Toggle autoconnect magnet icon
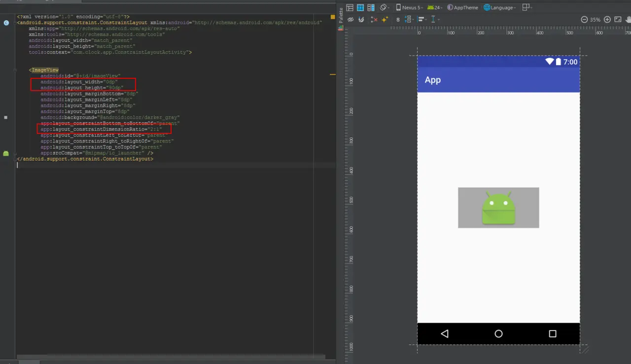This screenshot has width=631, height=364. [361, 20]
